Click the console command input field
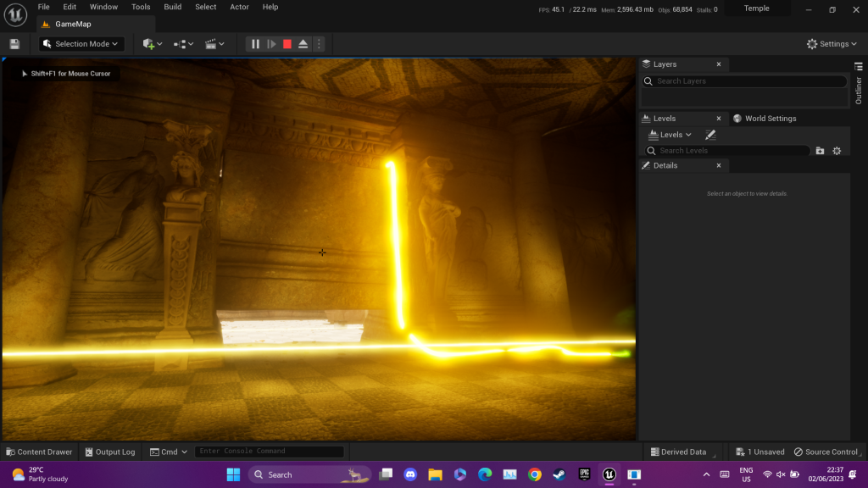The image size is (868, 488). [x=269, y=452]
